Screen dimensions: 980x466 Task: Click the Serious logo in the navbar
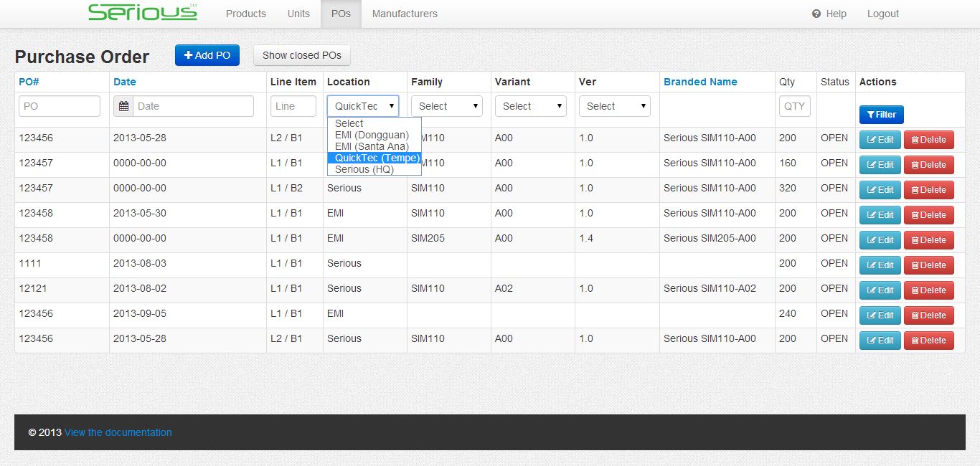click(x=142, y=13)
